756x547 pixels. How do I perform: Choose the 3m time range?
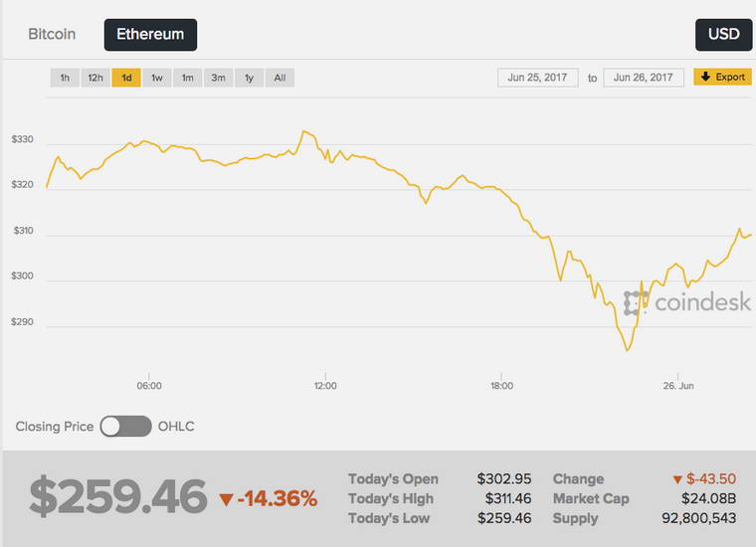(x=219, y=78)
